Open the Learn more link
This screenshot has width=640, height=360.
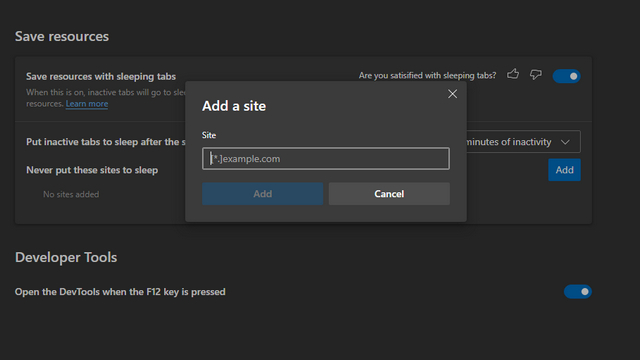click(x=87, y=104)
